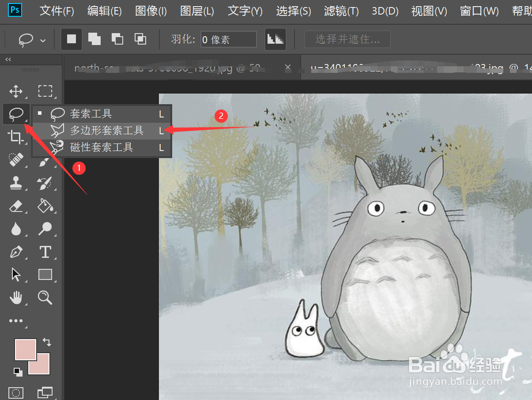Select the Blur tool
This screenshot has height=400, width=532.
(16, 229)
